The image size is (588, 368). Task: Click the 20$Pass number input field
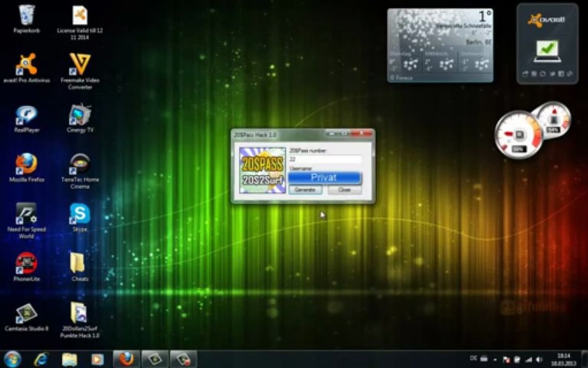click(325, 159)
